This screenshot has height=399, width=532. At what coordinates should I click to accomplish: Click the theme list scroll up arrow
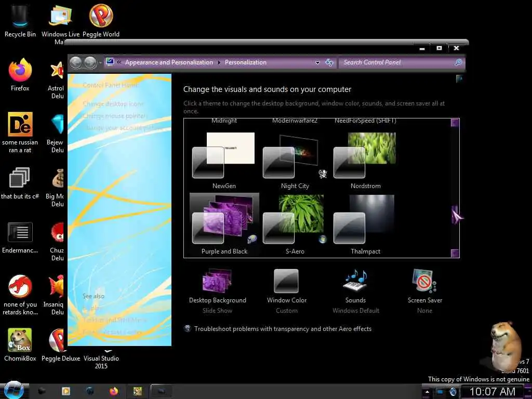(x=455, y=123)
